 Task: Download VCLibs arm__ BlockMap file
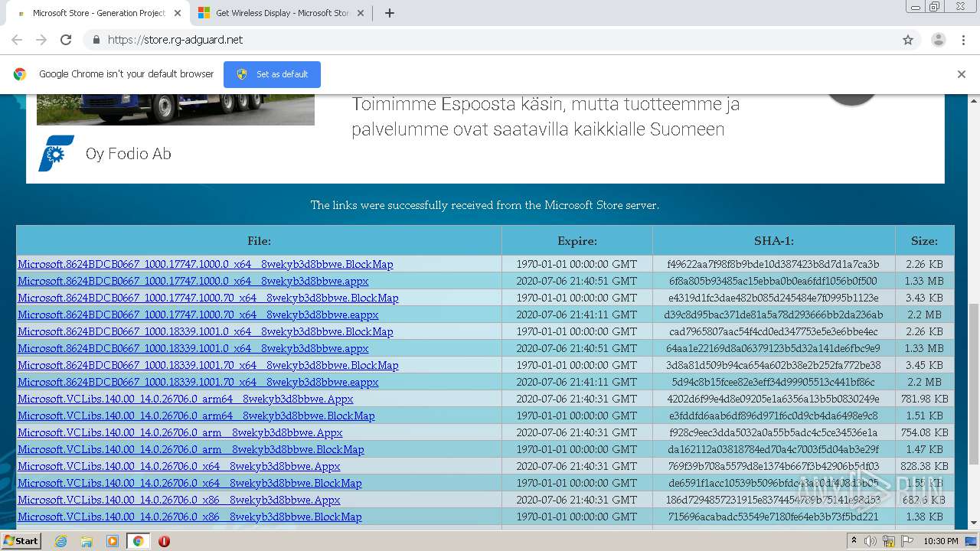click(191, 449)
